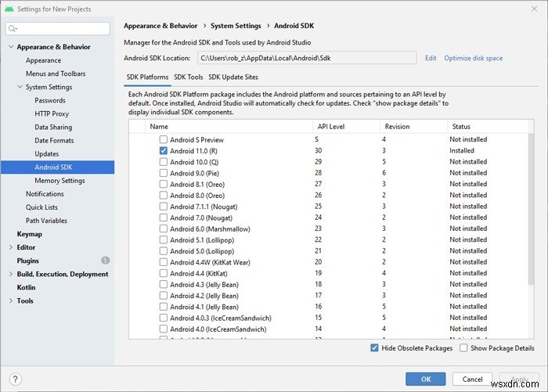548x392 pixels.
Task: Select Quick Lists in the tree
Action: (x=41, y=207)
